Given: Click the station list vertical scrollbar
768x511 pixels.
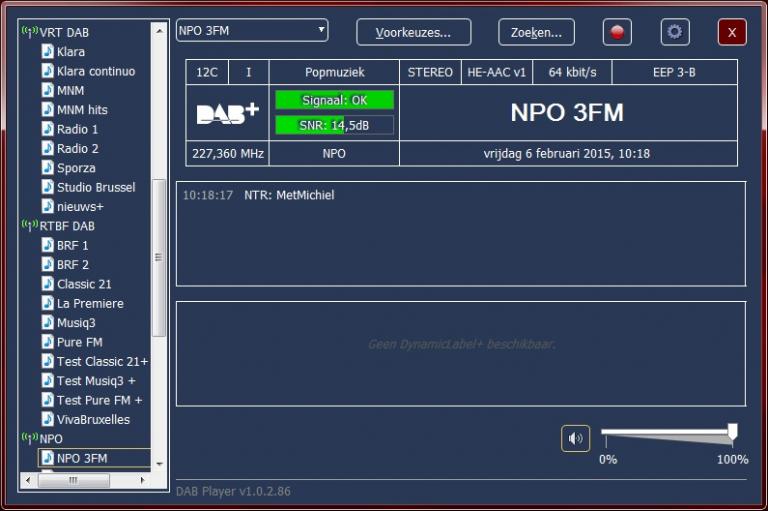Looking at the screenshot, I should click(158, 257).
